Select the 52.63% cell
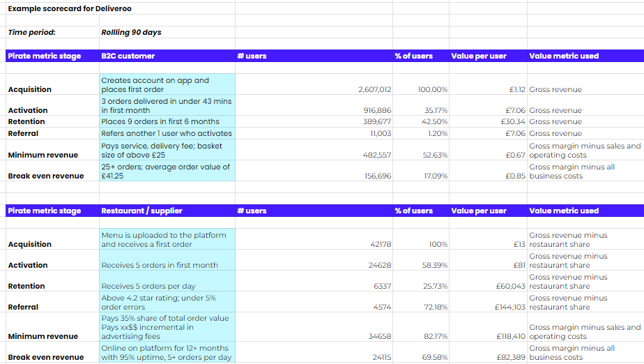The height and width of the screenshot is (364, 644). coord(421,150)
